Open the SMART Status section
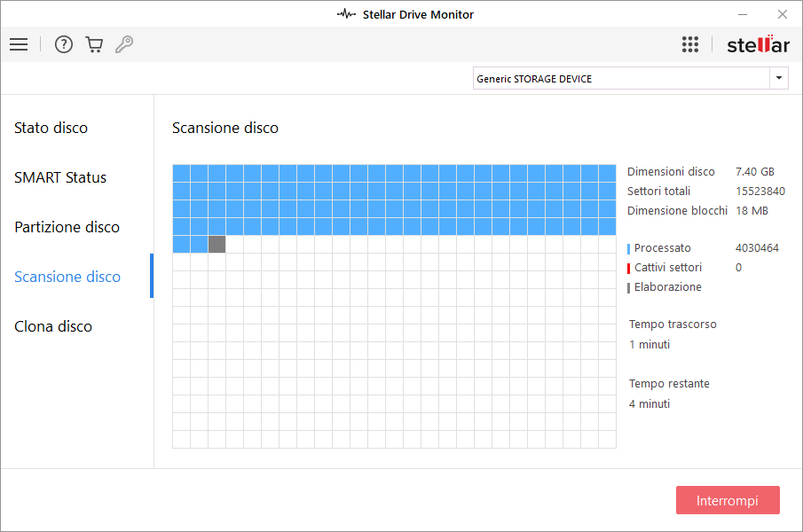The height and width of the screenshot is (532, 803). pyautogui.click(x=60, y=177)
